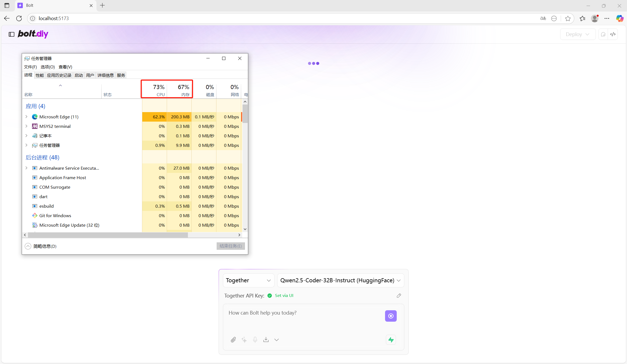Toggle the bolt.diy sidebar panel icon

(x=11, y=34)
